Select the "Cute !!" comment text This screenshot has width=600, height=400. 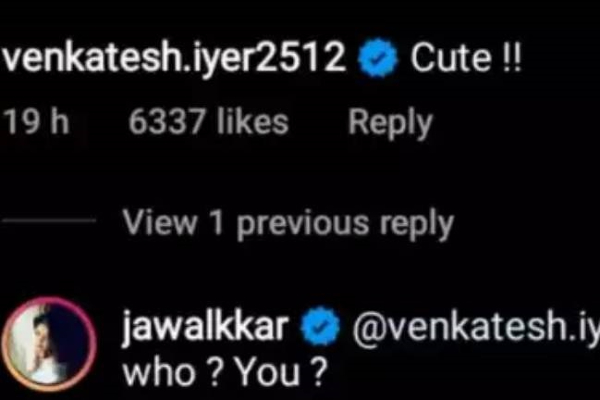click(466, 58)
